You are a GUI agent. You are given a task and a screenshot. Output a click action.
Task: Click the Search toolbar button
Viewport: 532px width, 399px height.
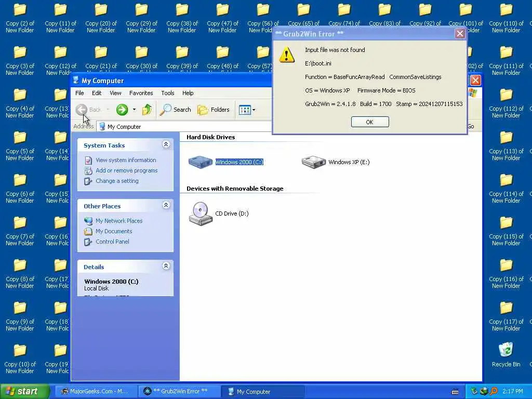coord(176,110)
